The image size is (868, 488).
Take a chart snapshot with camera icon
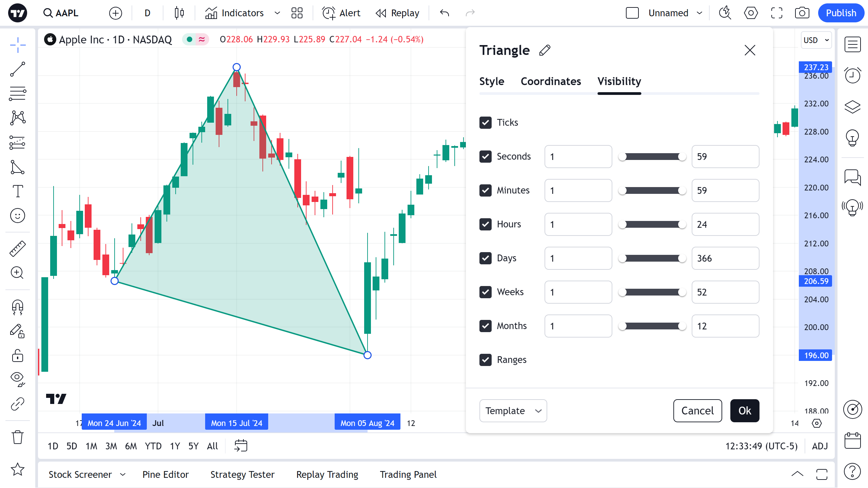click(802, 13)
